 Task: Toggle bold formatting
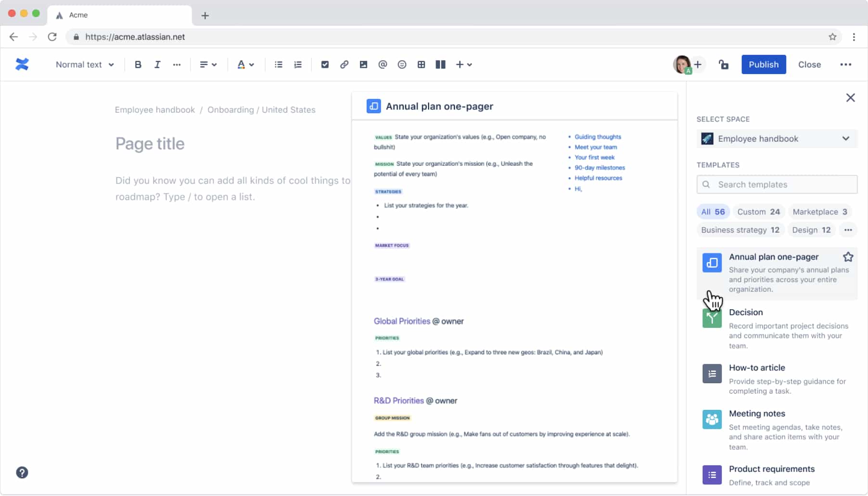click(x=138, y=64)
